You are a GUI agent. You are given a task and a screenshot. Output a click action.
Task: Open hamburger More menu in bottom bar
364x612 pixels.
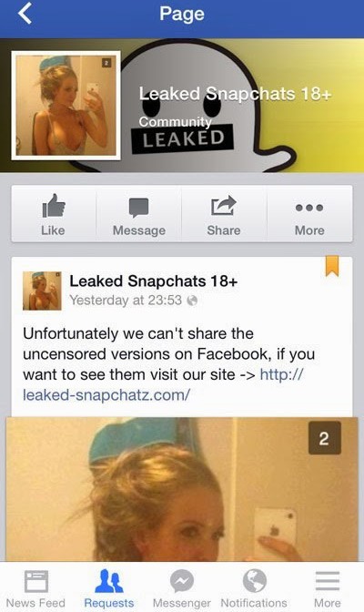[327, 588]
